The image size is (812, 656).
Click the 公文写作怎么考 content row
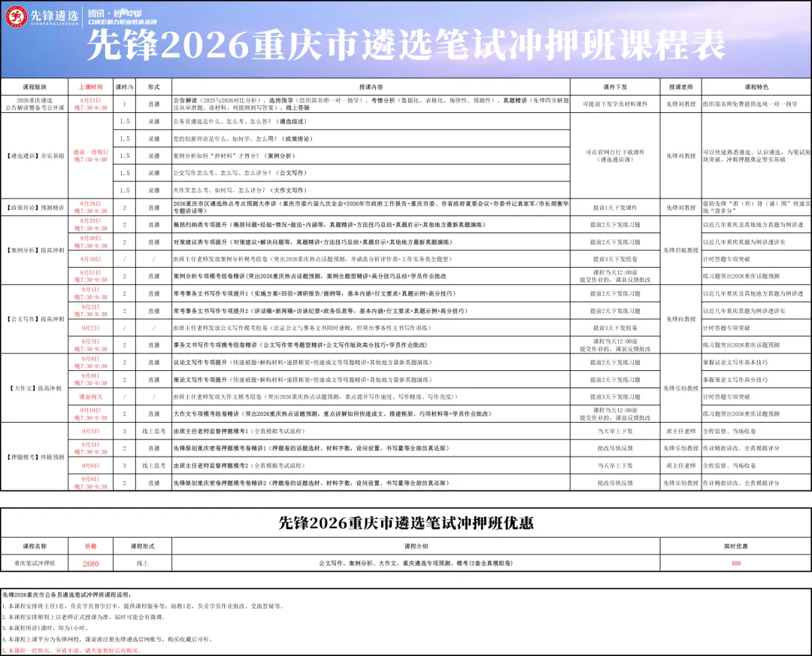[x=371, y=172]
